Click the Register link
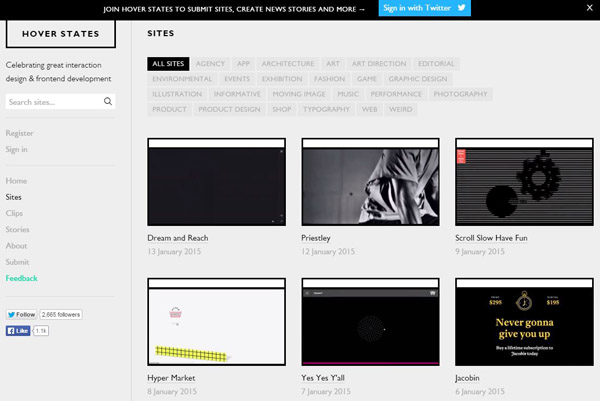 [20, 133]
